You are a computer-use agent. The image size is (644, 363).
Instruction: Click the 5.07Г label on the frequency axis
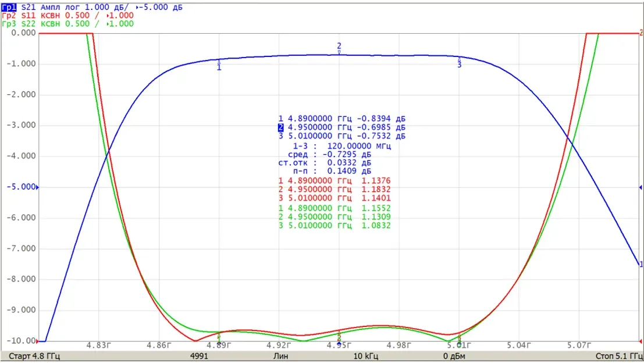(x=579, y=346)
